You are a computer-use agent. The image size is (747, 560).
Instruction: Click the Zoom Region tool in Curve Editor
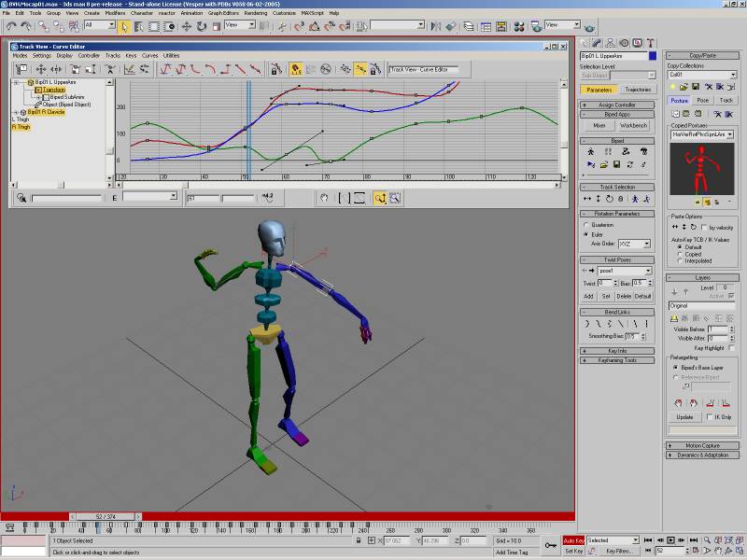point(395,198)
